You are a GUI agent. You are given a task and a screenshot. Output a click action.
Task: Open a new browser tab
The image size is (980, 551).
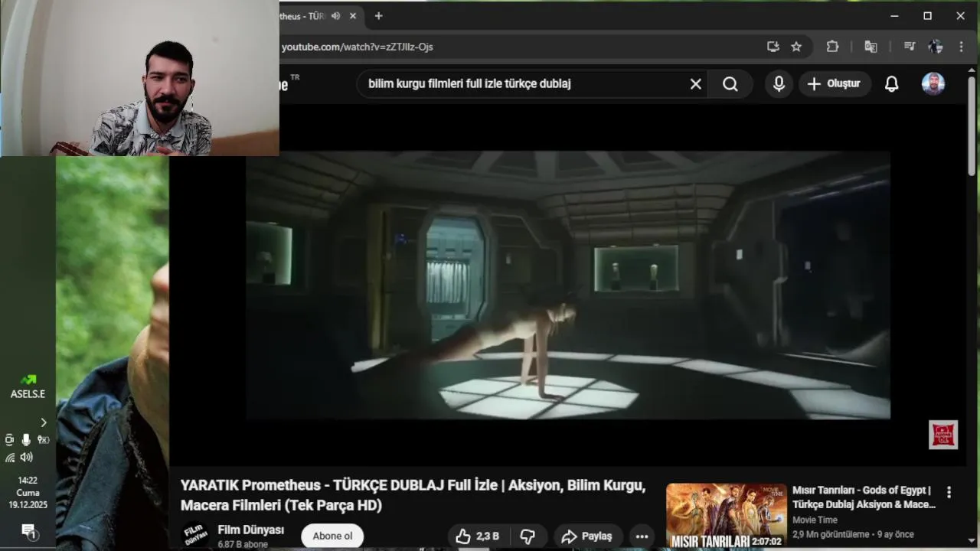[378, 16]
